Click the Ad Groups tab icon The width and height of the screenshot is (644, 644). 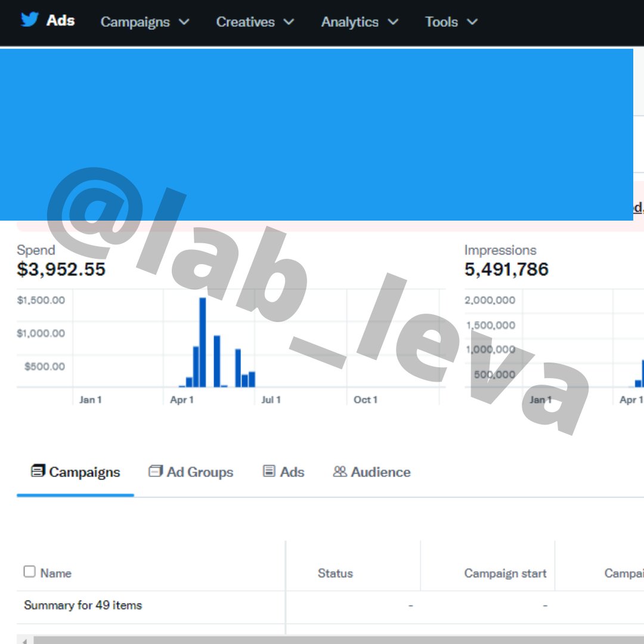pyautogui.click(x=155, y=470)
